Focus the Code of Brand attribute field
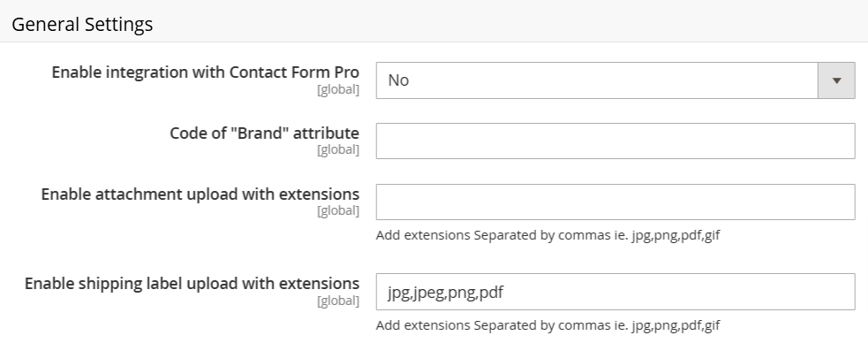This screenshot has width=868, height=343. pyautogui.click(x=615, y=141)
